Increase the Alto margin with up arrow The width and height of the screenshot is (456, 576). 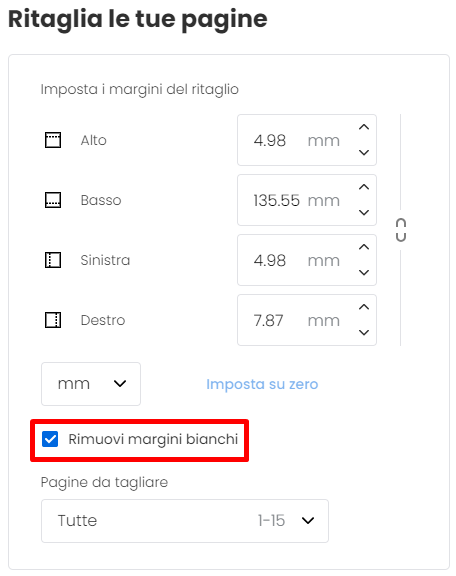click(x=364, y=127)
